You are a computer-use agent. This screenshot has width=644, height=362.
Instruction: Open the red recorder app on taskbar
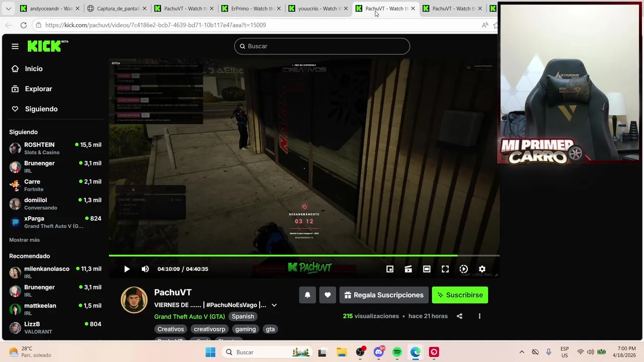(434, 352)
